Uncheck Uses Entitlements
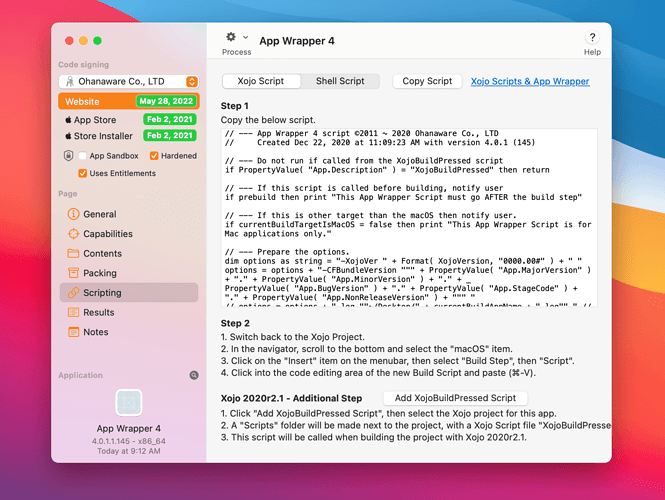The width and height of the screenshot is (665, 500). coord(83,173)
